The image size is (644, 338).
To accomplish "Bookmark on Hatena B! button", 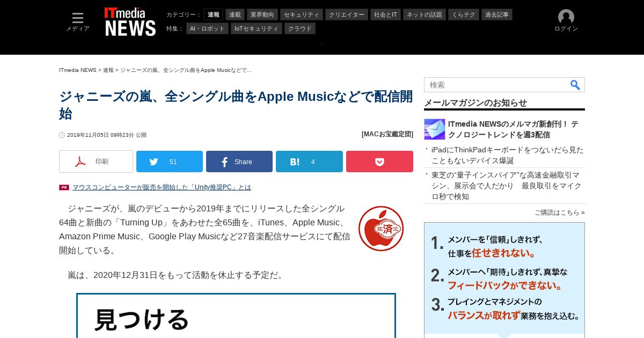I will pos(309,161).
